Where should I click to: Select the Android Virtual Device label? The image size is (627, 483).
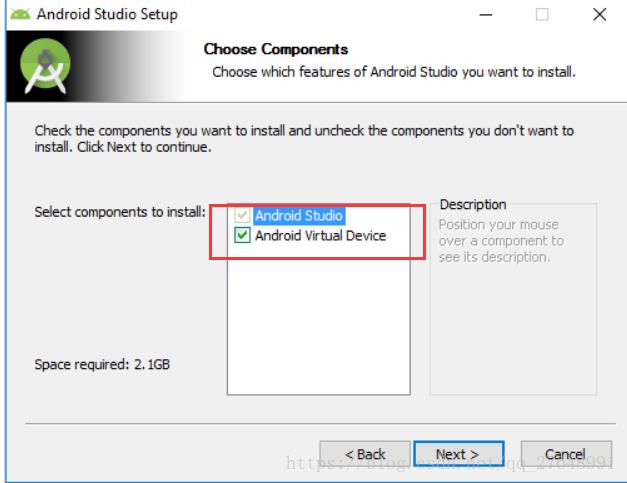click(321, 236)
